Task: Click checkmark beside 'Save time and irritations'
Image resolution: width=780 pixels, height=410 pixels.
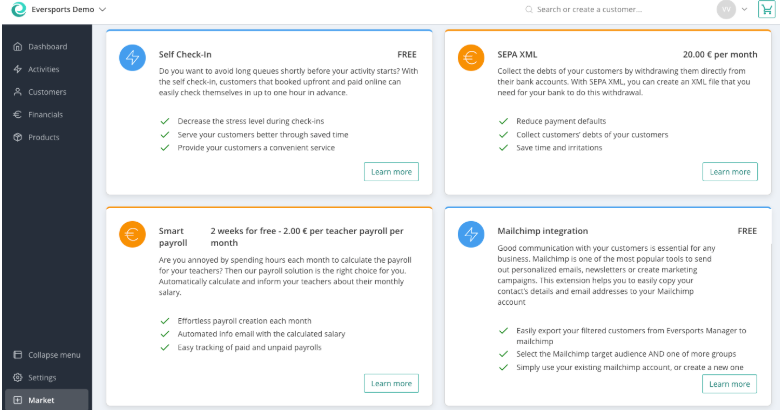Action: pos(503,148)
